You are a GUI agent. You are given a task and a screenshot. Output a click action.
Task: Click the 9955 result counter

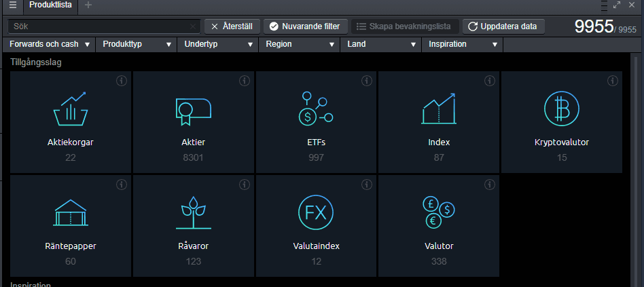pos(594,26)
